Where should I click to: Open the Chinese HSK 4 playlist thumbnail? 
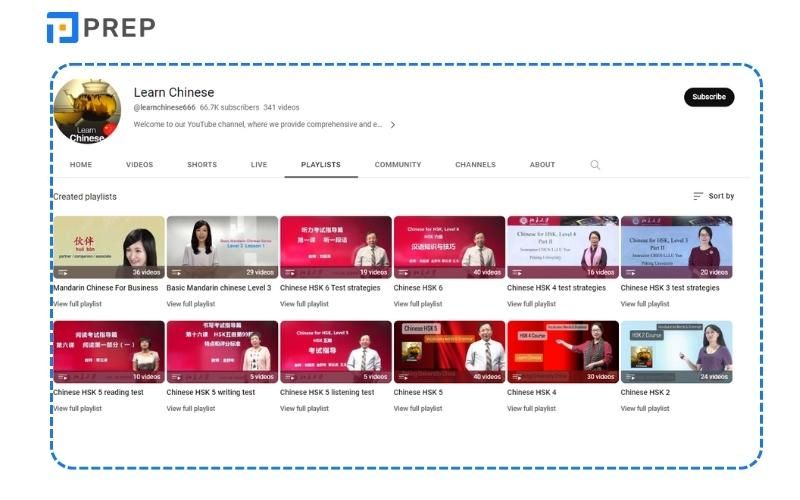click(x=563, y=352)
